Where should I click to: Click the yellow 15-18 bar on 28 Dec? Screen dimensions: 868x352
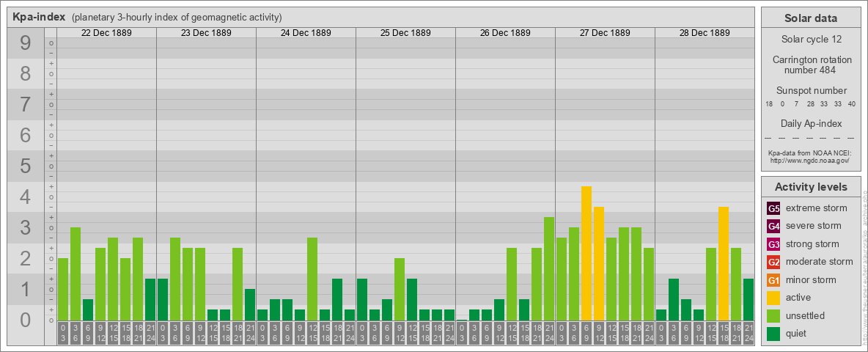[724, 263]
